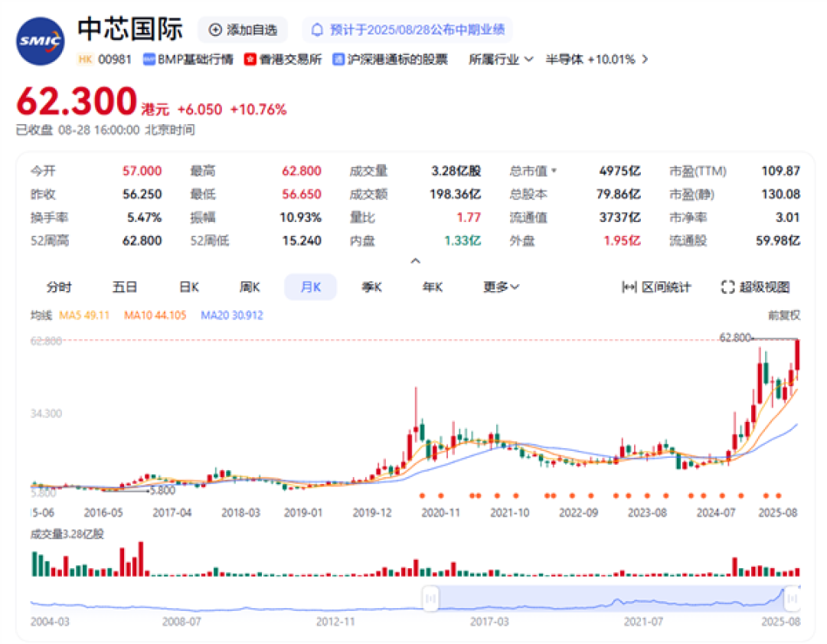Click the 最低 value 56.650
This screenshot has width=827, height=644.
[302, 194]
